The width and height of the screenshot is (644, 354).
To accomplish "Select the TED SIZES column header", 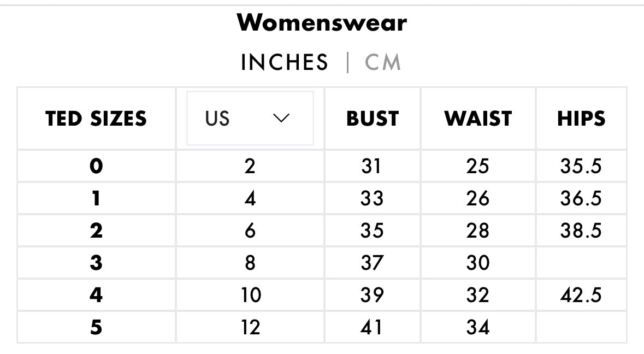I will [x=96, y=119].
